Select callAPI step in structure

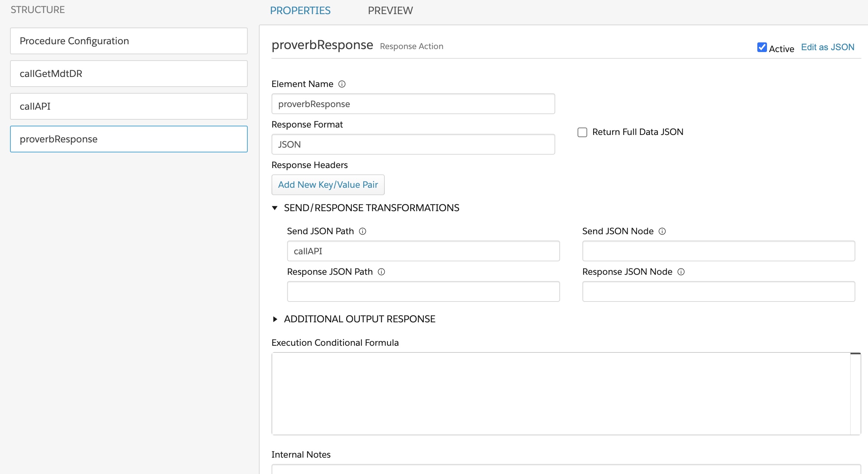pyautogui.click(x=129, y=106)
